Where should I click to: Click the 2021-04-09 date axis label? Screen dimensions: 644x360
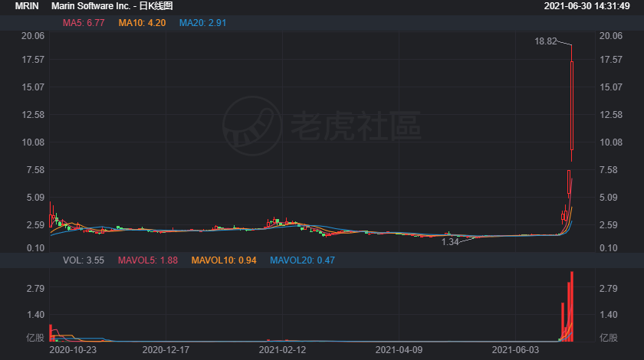click(x=399, y=350)
